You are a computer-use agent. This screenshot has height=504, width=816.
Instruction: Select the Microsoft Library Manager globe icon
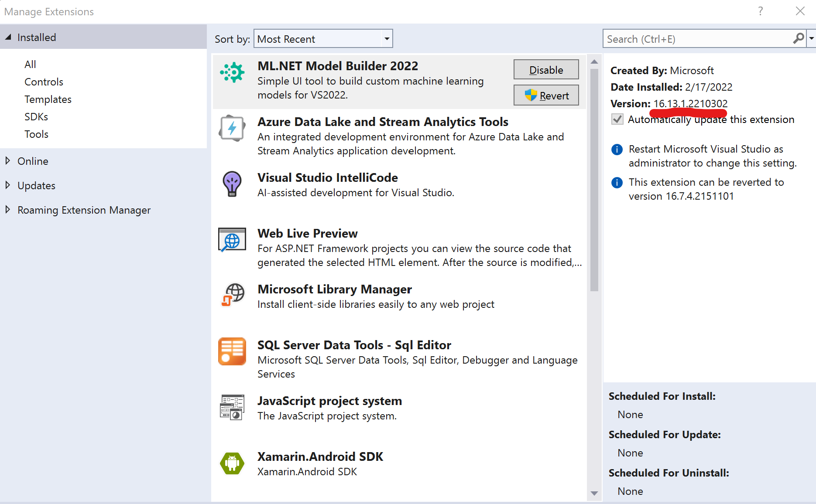232,296
